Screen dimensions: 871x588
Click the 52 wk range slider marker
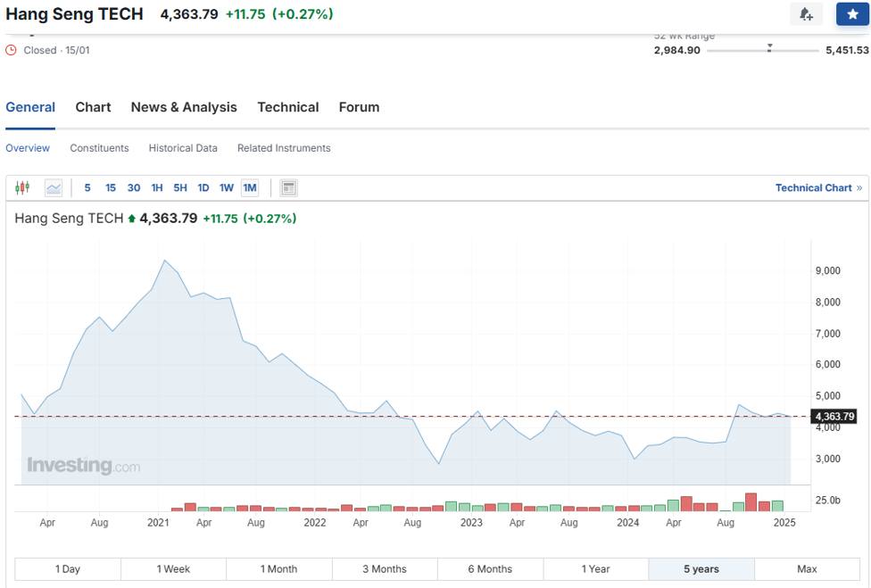[769, 48]
